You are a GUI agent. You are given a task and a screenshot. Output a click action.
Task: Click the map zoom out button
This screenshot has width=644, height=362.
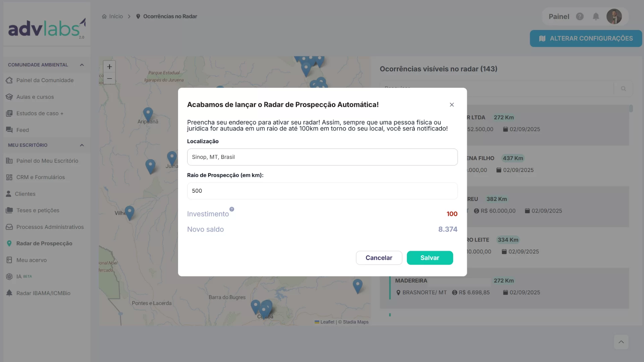click(109, 78)
